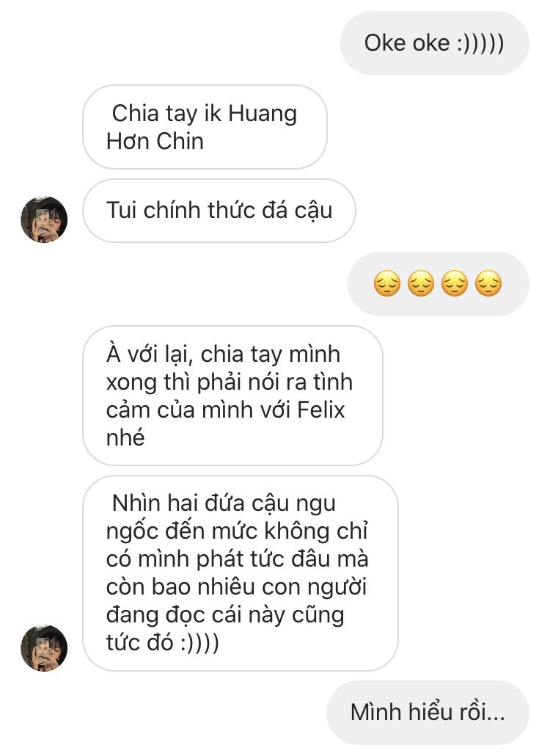550x756 pixels.
Task: Open sender avatar beside "Tui chính thức đá cậu"
Action: 44,219
